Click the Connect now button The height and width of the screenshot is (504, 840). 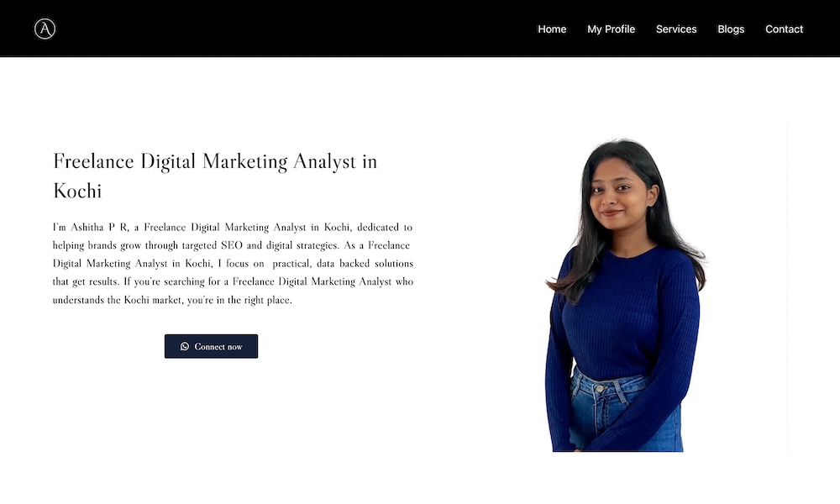[x=211, y=347]
